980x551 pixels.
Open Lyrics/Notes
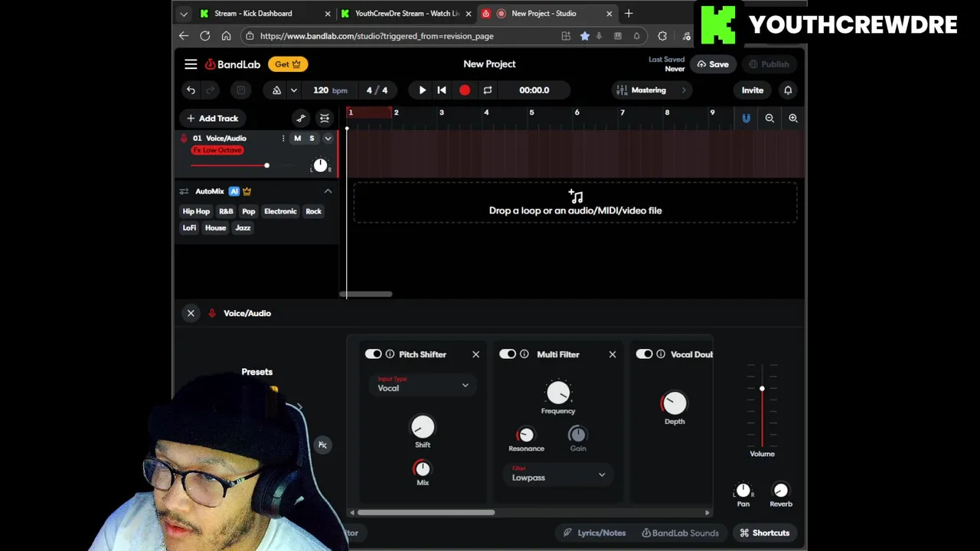click(x=595, y=533)
